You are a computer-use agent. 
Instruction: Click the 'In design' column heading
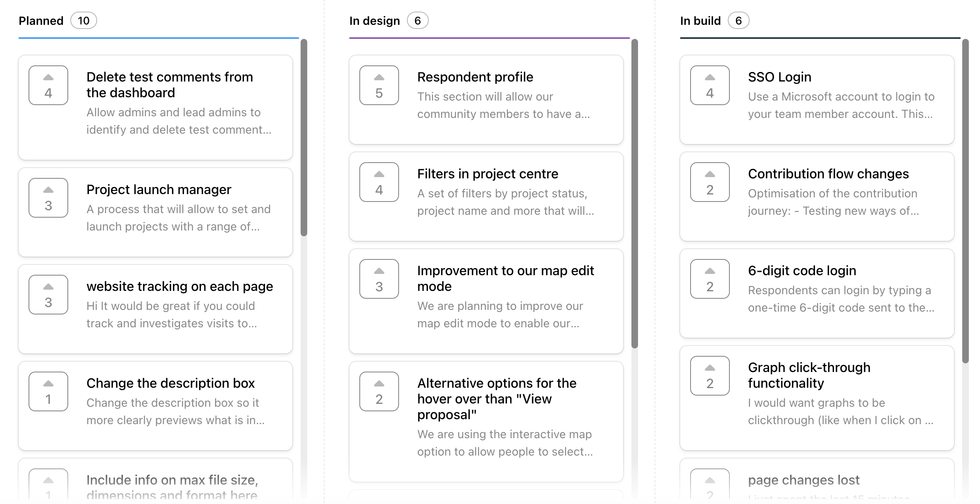(374, 21)
